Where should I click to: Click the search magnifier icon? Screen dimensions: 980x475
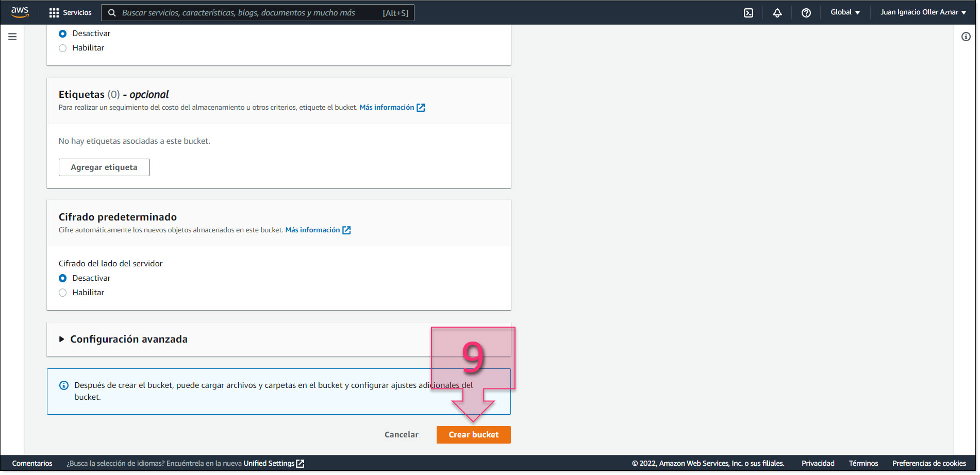[x=112, y=12]
